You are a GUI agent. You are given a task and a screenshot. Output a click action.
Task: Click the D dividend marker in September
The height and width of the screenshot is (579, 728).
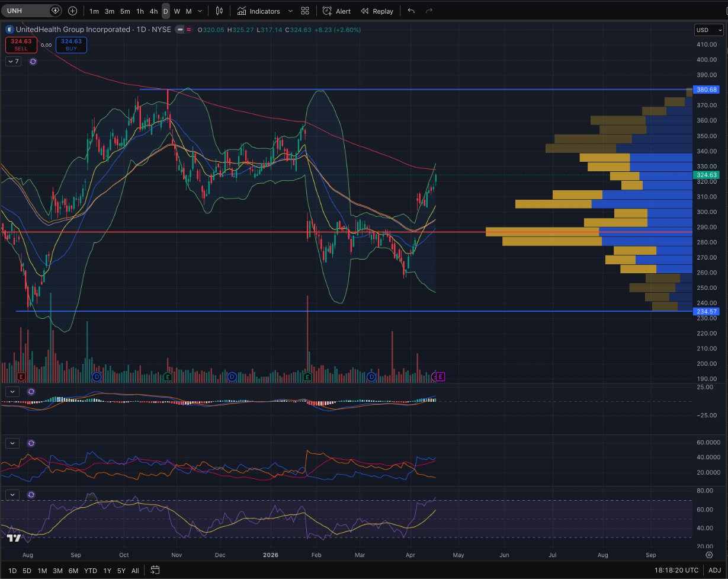click(x=97, y=376)
